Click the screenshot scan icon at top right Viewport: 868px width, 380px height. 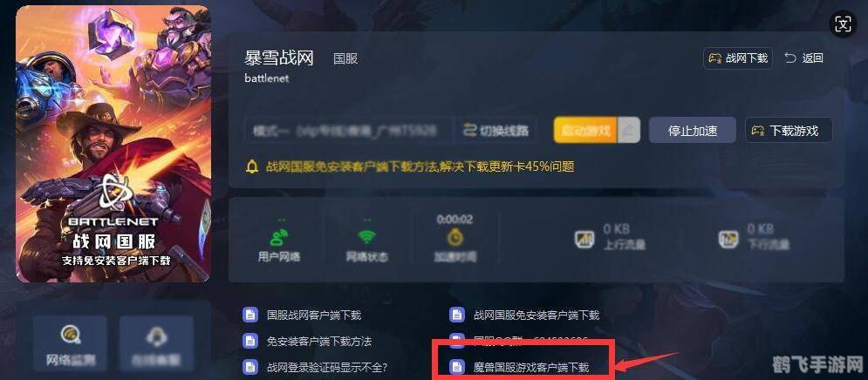coord(843,24)
